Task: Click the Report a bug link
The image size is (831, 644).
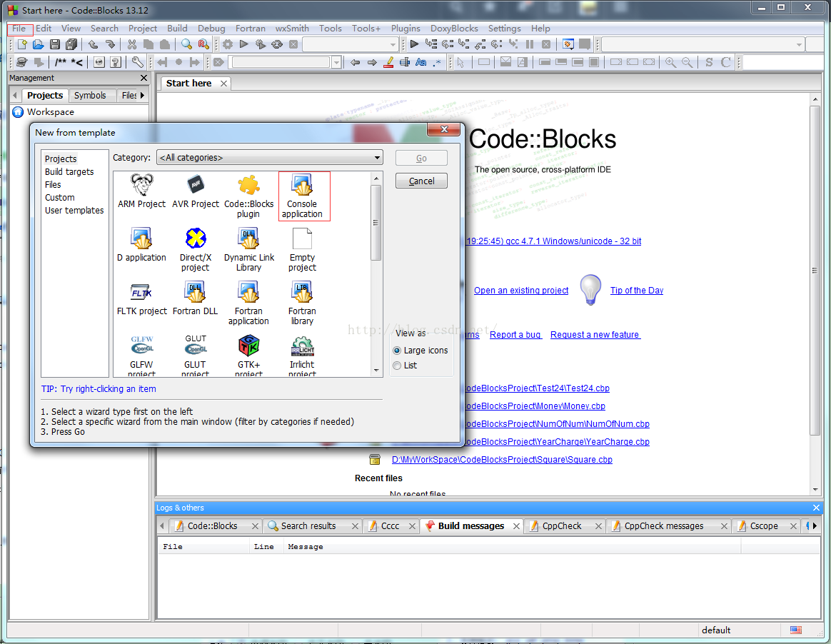Action: coord(515,335)
